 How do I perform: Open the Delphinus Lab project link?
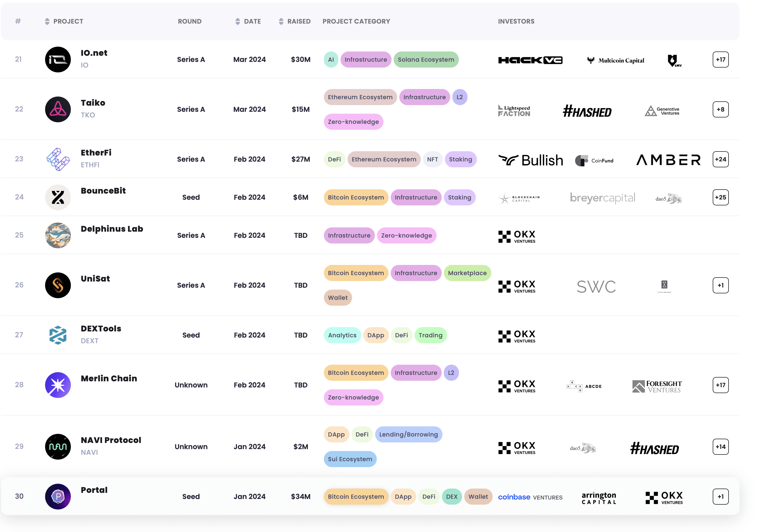[112, 229]
